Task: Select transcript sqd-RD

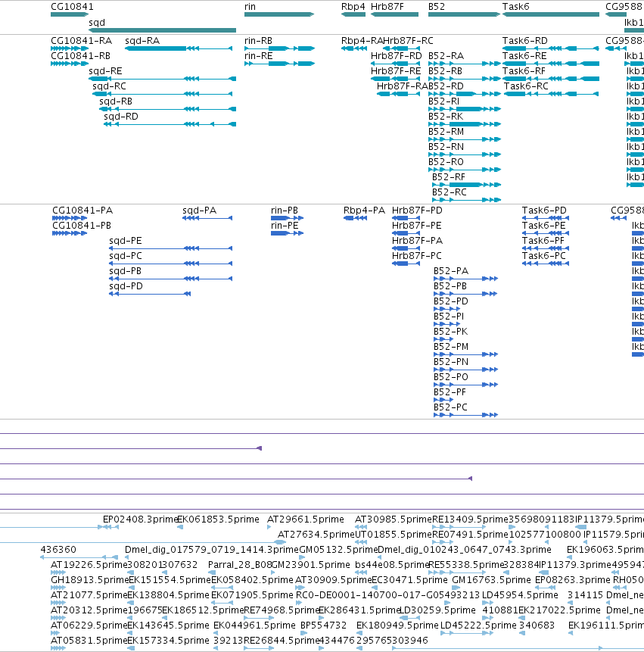Action: pyautogui.click(x=170, y=124)
